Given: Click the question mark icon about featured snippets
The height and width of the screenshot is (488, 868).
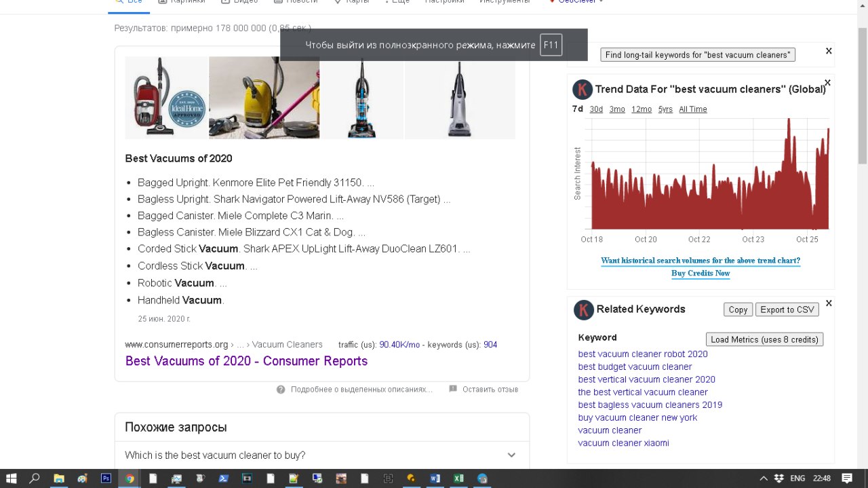Looking at the screenshot, I should coord(281,390).
